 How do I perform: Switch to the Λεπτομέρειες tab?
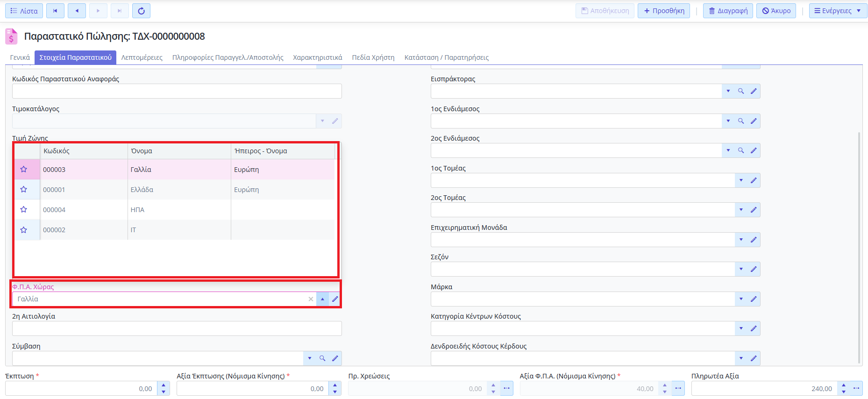[x=142, y=57]
